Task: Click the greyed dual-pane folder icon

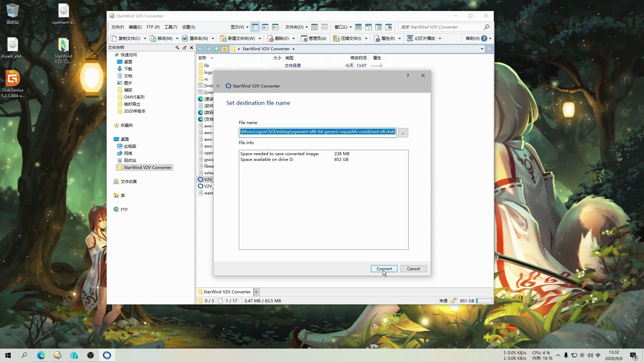Action: tap(324, 27)
